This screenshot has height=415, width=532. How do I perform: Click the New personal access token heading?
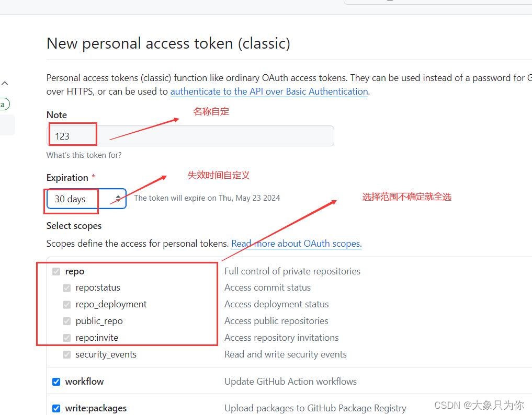coord(168,44)
